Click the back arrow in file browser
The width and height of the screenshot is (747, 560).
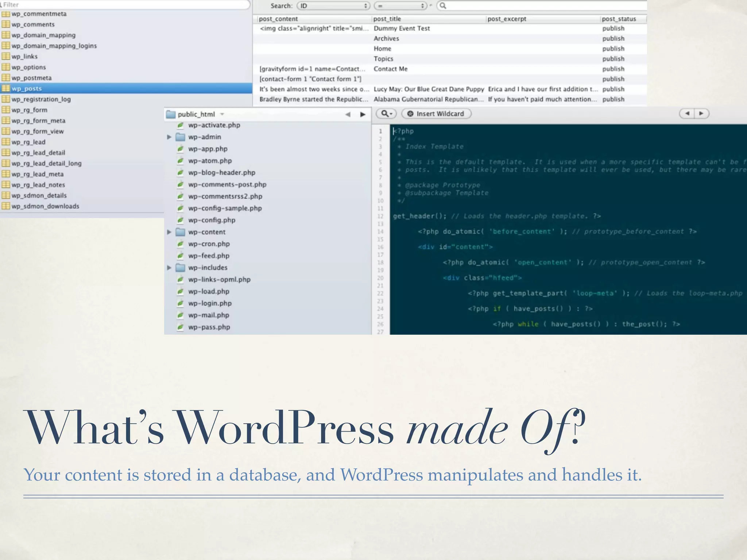[348, 114]
